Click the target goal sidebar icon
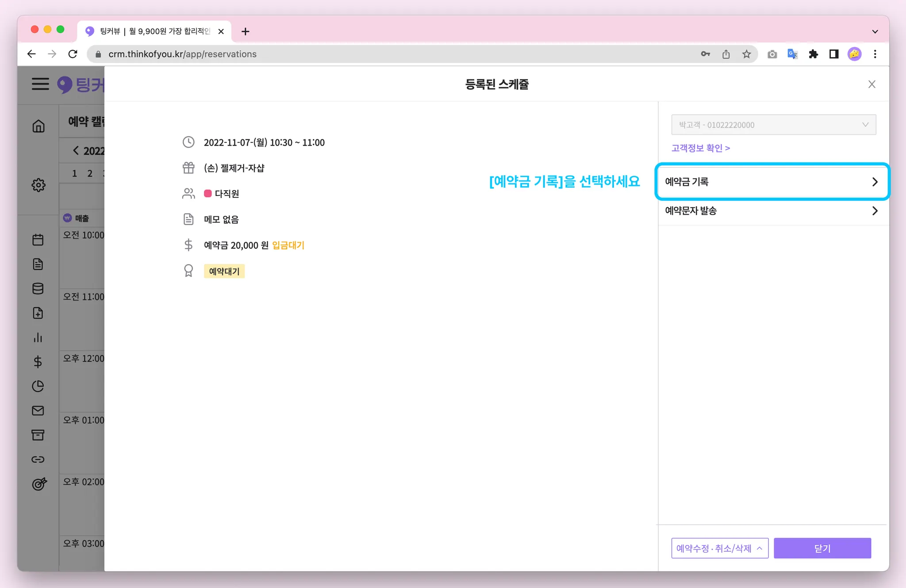This screenshot has width=906, height=588. tap(39, 484)
